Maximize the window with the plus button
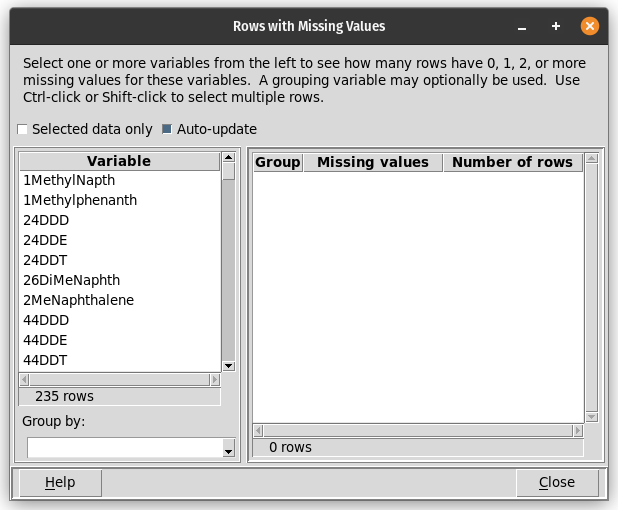 [x=556, y=26]
